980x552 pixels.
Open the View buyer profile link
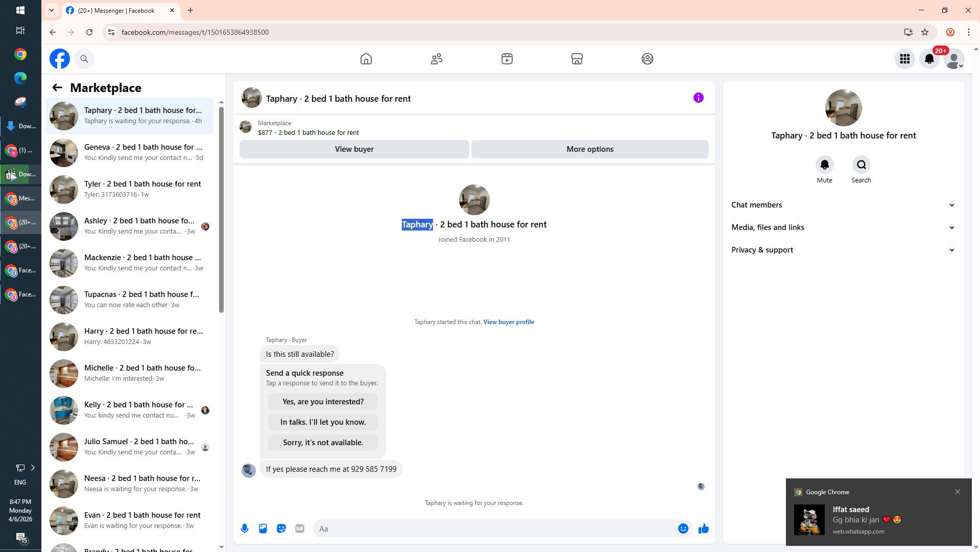pyautogui.click(x=509, y=322)
